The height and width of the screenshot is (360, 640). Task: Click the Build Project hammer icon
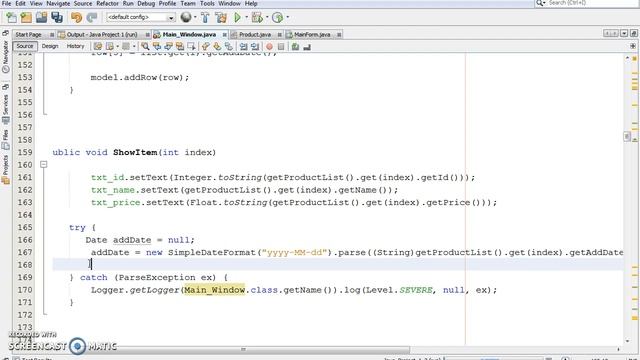pos(205,17)
